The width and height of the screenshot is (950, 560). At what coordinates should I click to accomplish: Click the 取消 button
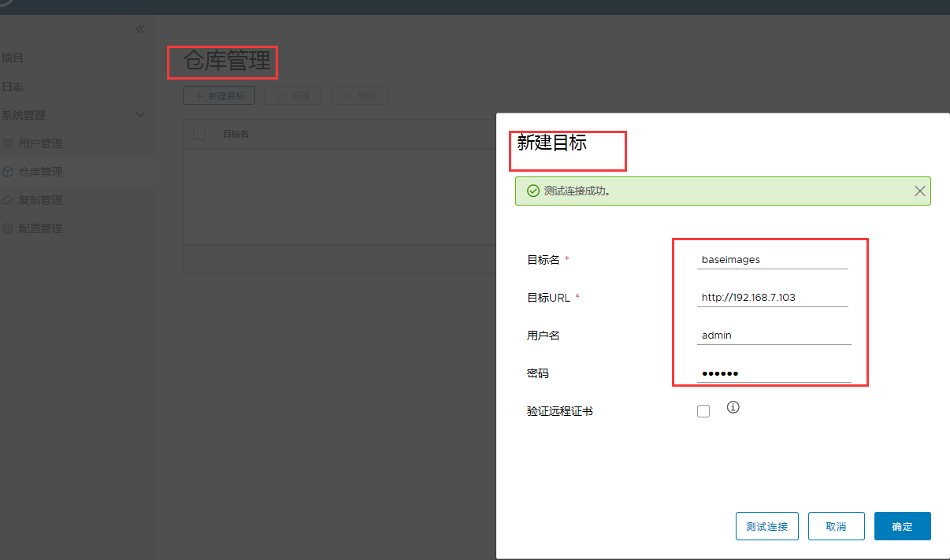837,526
